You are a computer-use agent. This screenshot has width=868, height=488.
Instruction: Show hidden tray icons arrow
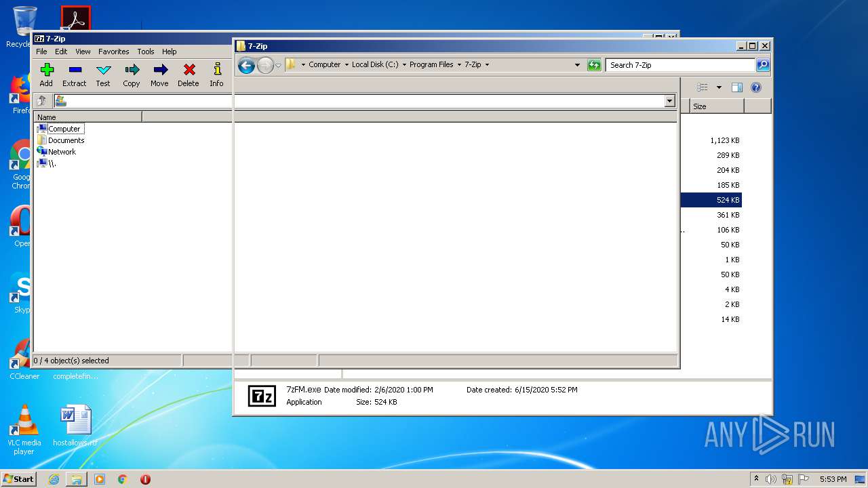point(756,479)
